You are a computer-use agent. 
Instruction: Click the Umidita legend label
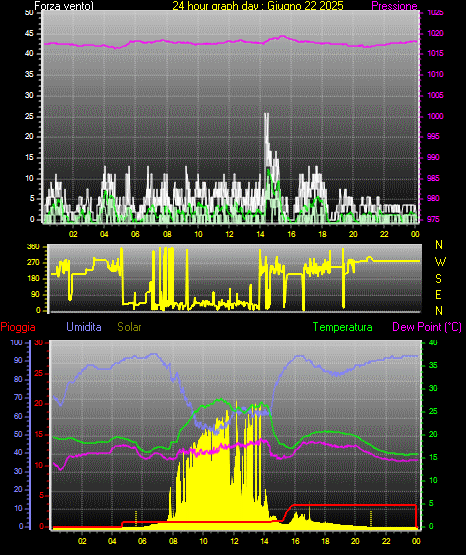(84, 327)
